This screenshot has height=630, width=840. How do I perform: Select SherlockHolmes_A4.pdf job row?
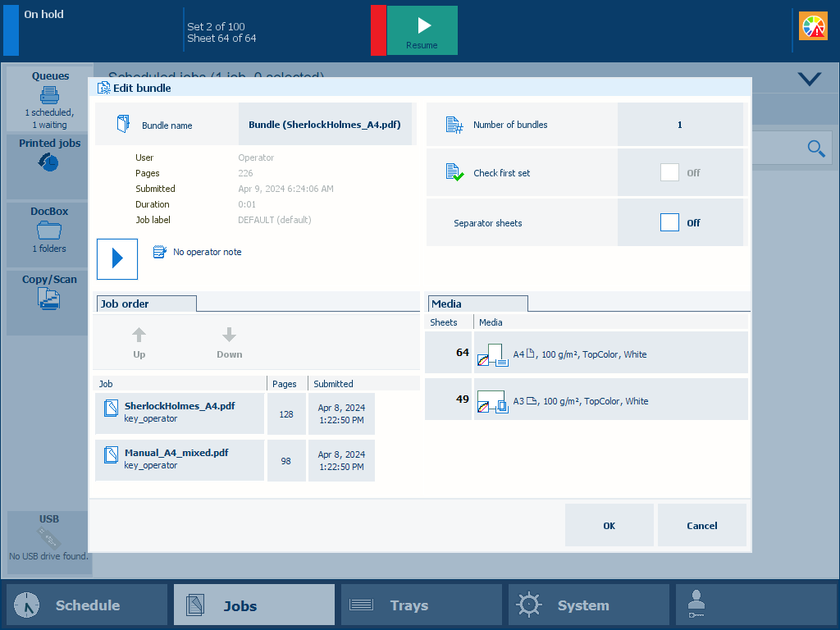click(180, 413)
